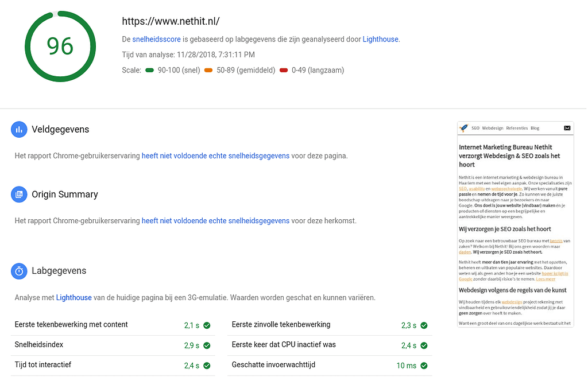Click Referenties menu item in the thumbnail

[517, 128]
